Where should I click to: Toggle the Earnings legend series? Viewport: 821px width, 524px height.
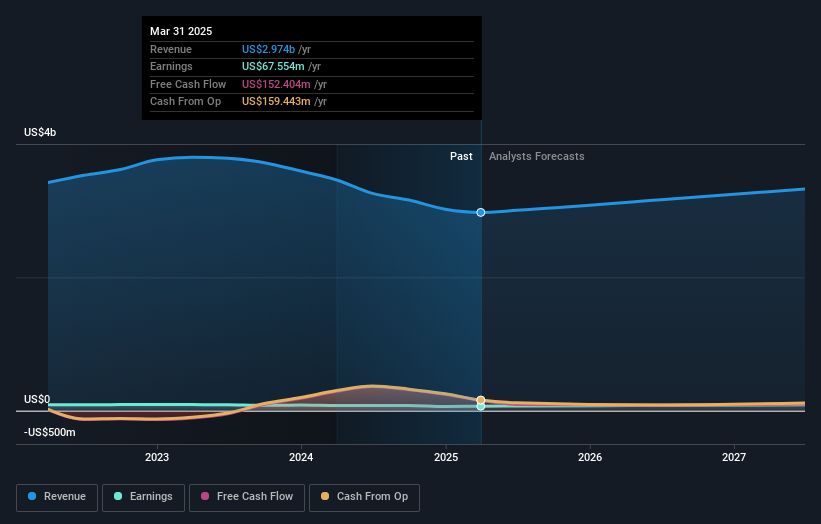tap(143, 497)
